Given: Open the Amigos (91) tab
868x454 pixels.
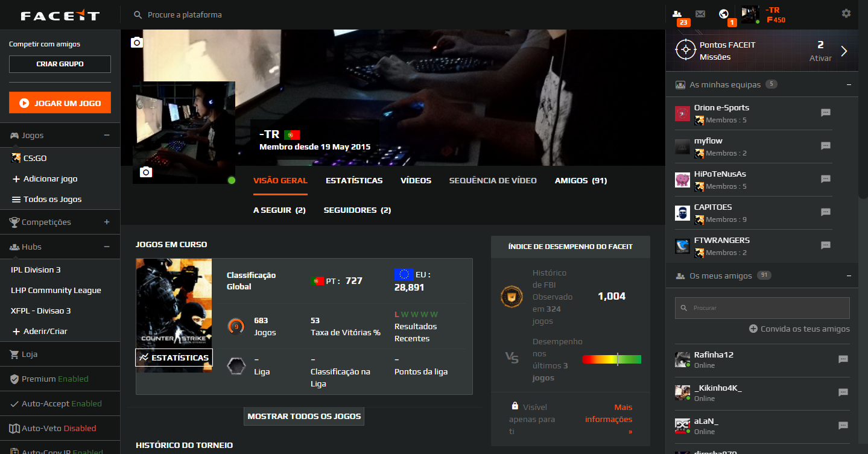Looking at the screenshot, I should click(581, 181).
